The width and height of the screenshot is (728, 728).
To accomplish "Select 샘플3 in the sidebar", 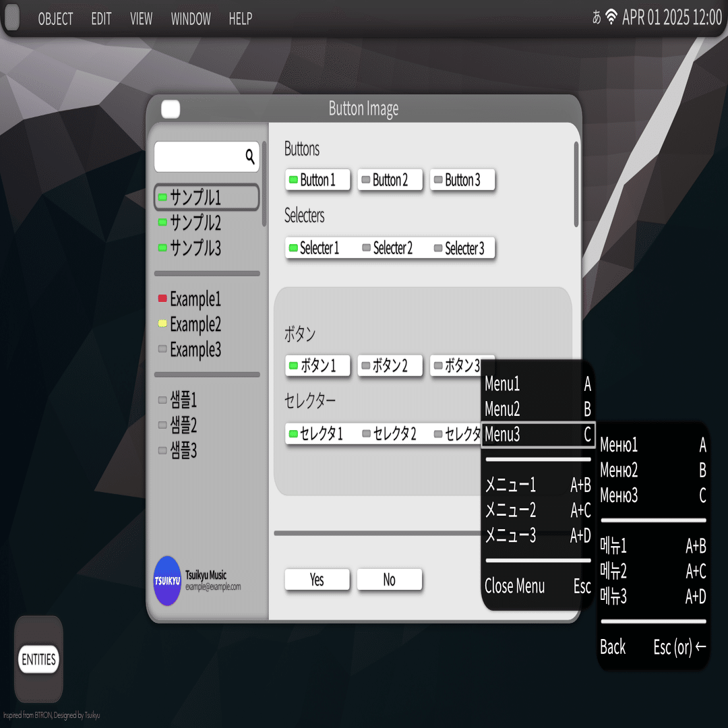I will (207, 450).
